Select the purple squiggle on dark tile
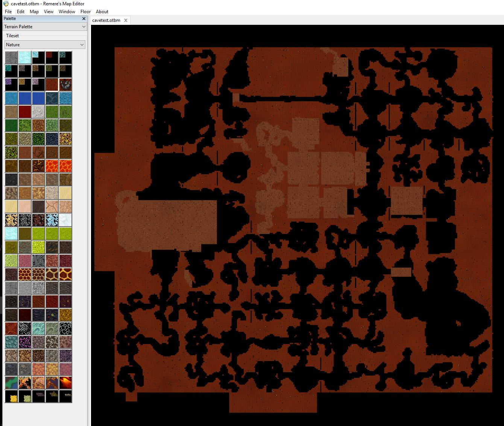 click(x=65, y=356)
